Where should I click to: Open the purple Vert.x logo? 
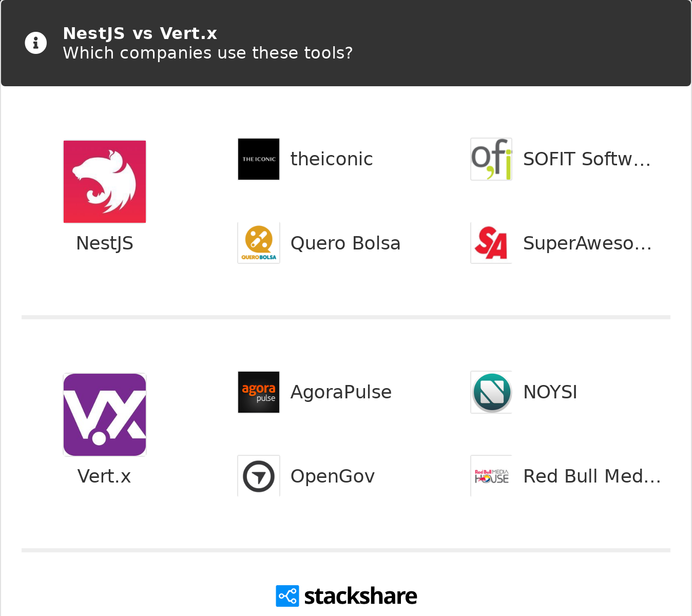[105, 415]
